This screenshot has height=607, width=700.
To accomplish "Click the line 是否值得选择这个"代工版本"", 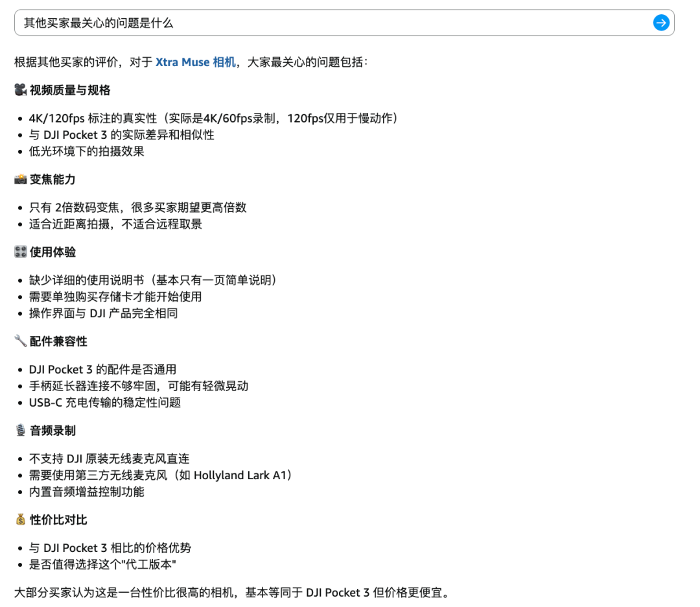I will [102, 565].
